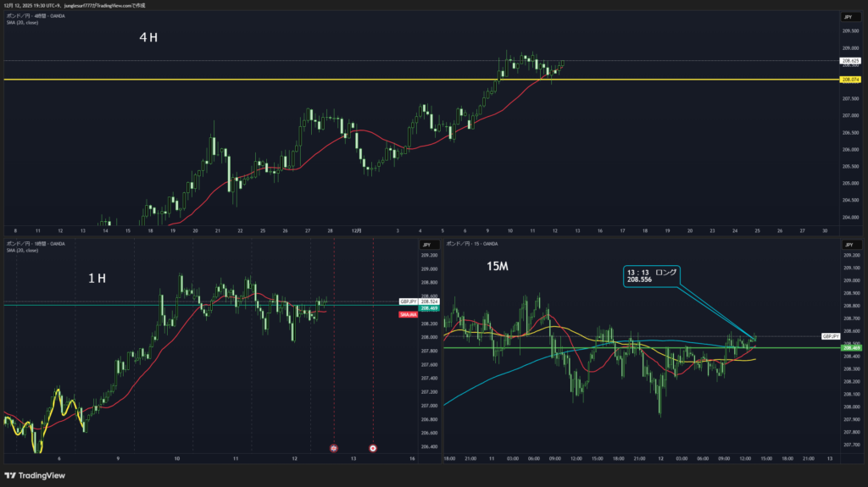Select the 4H text label on top chart
The width and height of the screenshot is (868, 487).
click(x=148, y=38)
